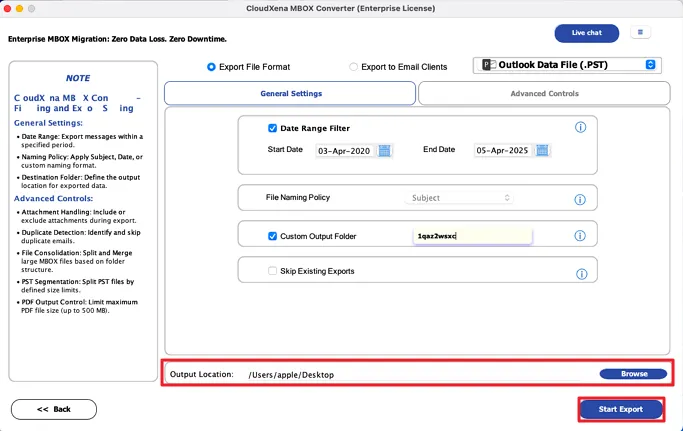Click the Live chat button
The image size is (683, 431).
(586, 33)
